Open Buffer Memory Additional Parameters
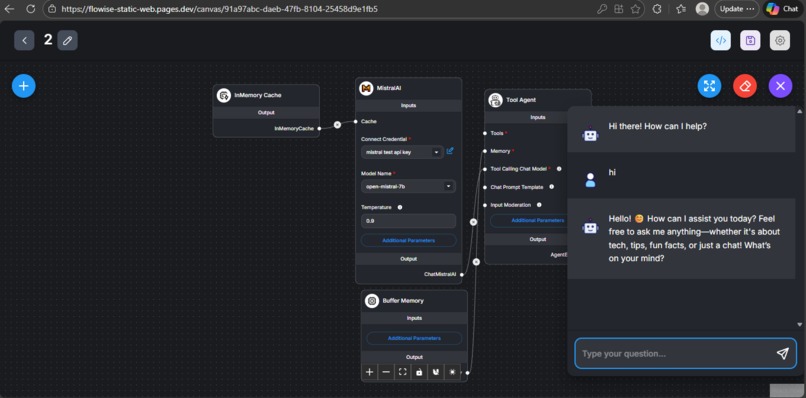The image size is (806, 398). click(x=414, y=338)
